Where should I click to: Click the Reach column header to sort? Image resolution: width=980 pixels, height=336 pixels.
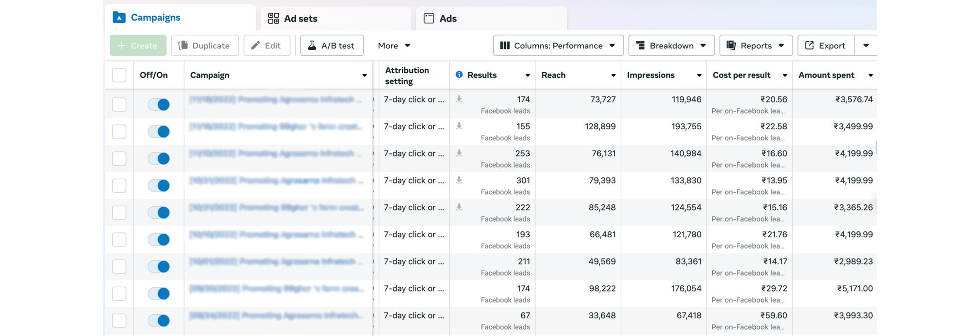pos(553,75)
